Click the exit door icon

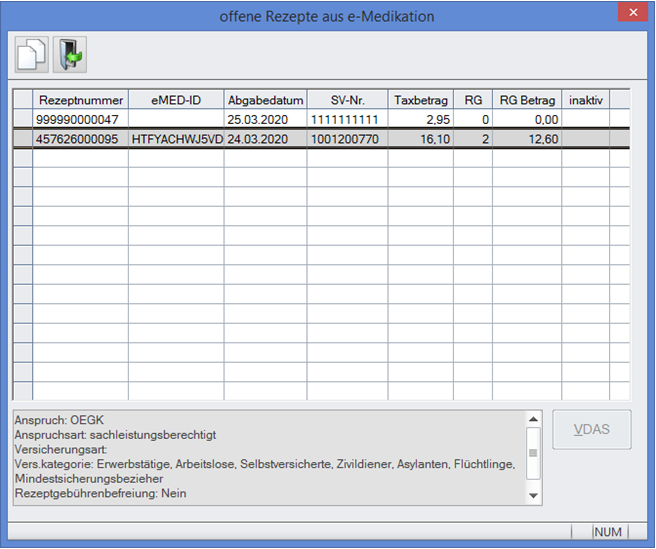pos(70,55)
